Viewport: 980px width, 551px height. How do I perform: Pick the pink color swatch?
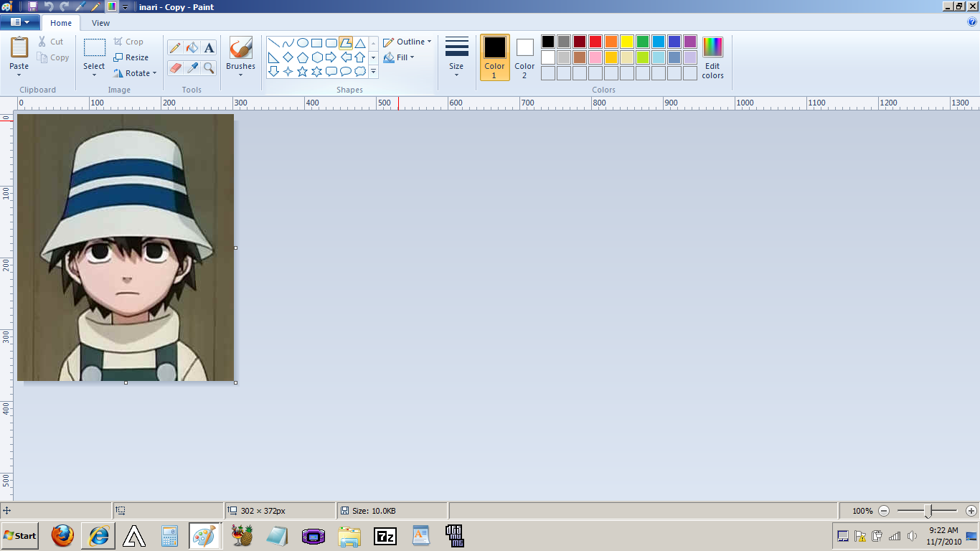(595, 57)
